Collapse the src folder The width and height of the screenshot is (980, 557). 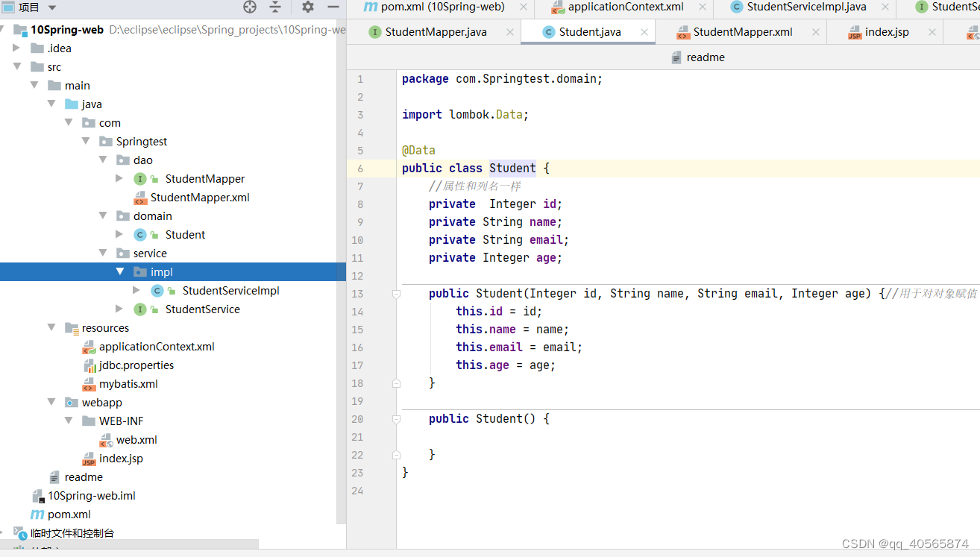[x=17, y=67]
